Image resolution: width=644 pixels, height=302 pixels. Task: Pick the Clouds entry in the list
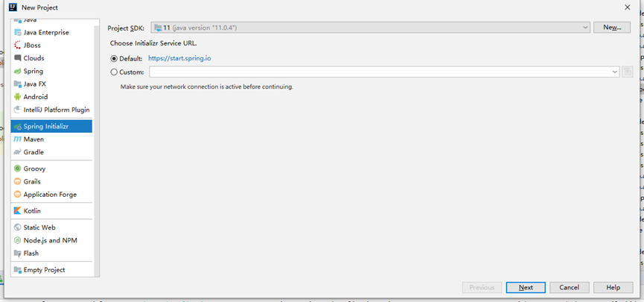click(x=34, y=58)
